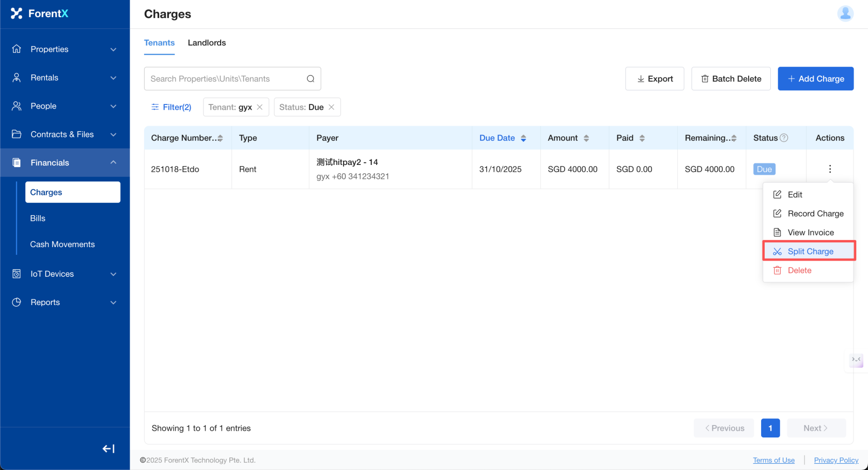Click the ForentX logo icon
The height and width of the screenshot is (470, 868).
coord(17,13)
